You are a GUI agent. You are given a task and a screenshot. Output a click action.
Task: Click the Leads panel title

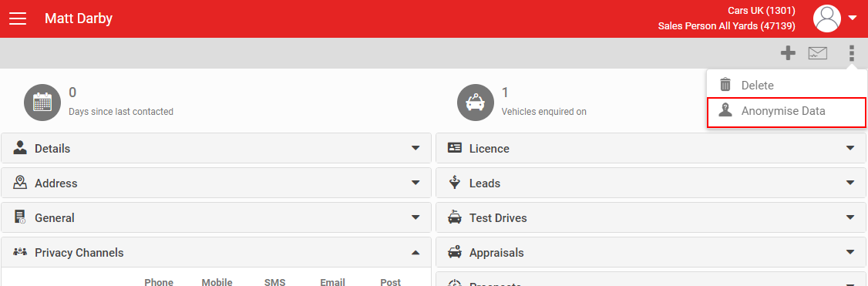[485, 183]
